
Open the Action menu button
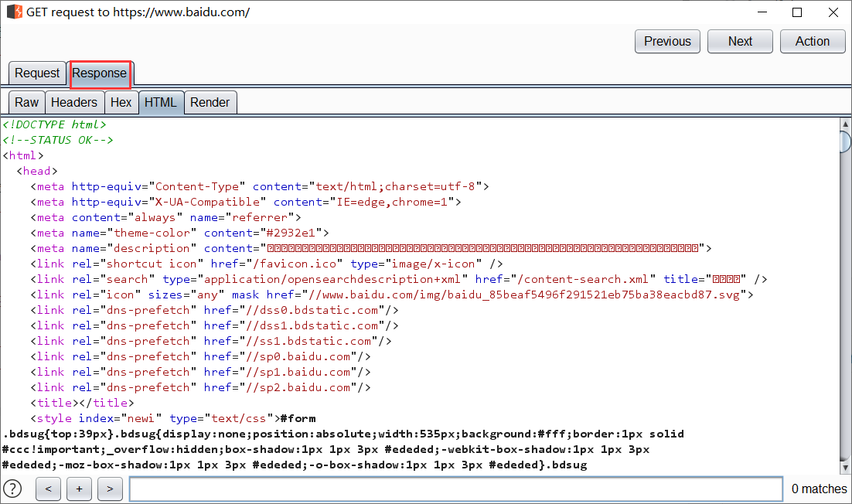pyautogui.click(x=813, y=41)
